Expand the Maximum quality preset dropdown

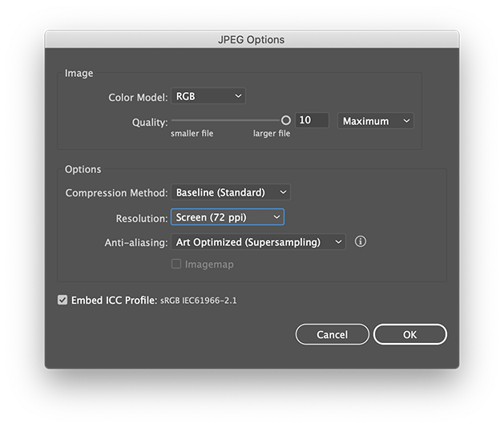coord(376,121)
